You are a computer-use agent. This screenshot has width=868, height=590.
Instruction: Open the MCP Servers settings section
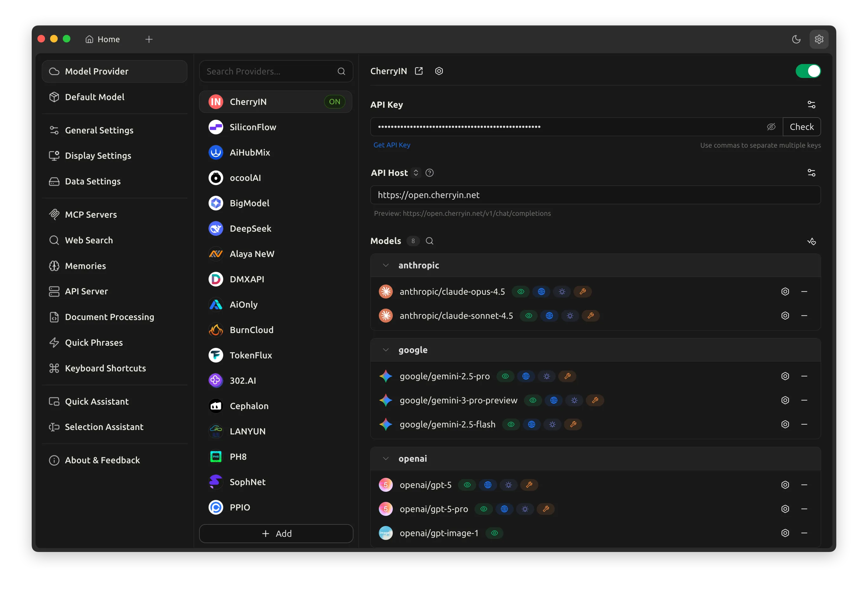tap(91, 215)
